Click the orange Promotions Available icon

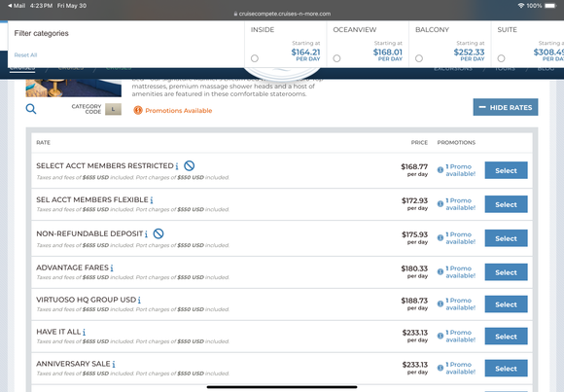(138, 110)
